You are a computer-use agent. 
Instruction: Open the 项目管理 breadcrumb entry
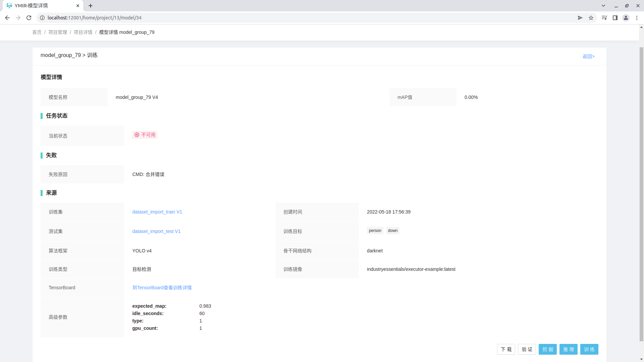coord(57,32)
